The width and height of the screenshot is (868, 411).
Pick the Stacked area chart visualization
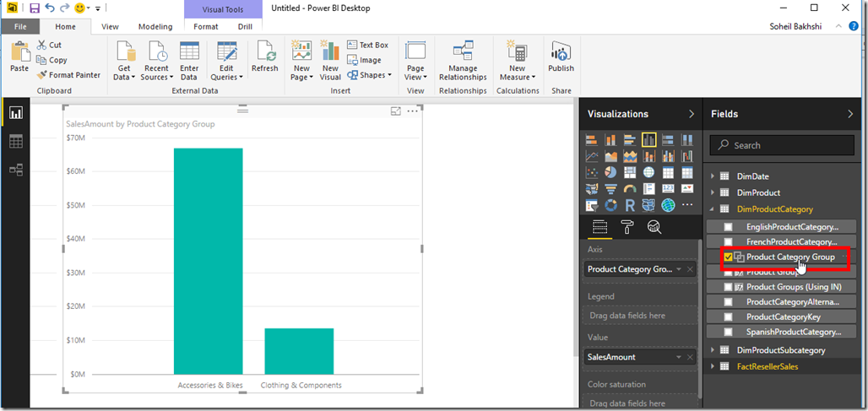(x=630, y=156)
